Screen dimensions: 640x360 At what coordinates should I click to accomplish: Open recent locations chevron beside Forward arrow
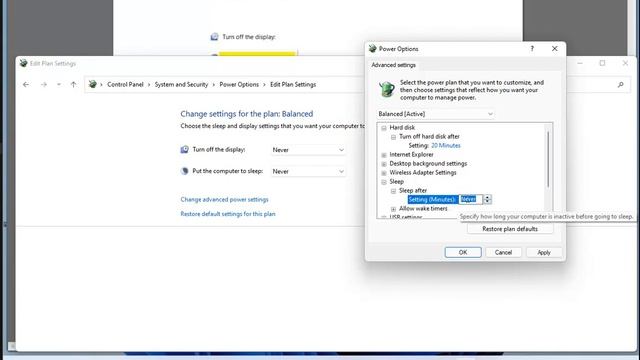point(59,84)
